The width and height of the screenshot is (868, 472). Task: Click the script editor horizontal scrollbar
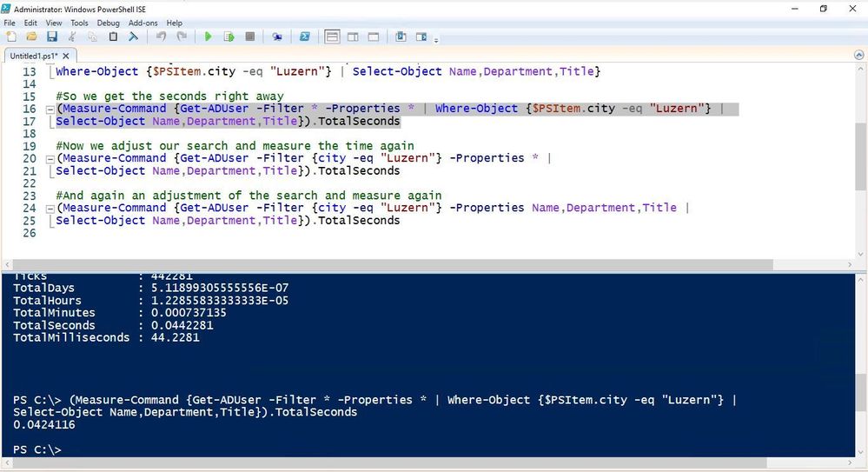pyautogui.click(x=392, y=265)
